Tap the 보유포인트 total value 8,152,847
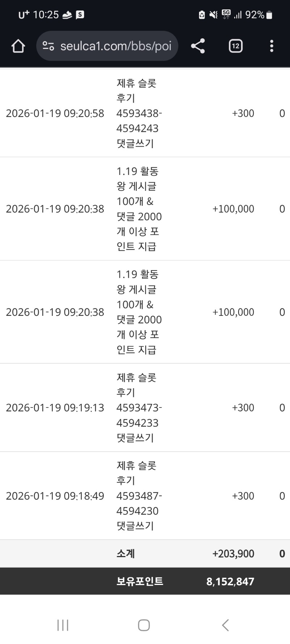290x644 pixels. (x=230, y=582)
